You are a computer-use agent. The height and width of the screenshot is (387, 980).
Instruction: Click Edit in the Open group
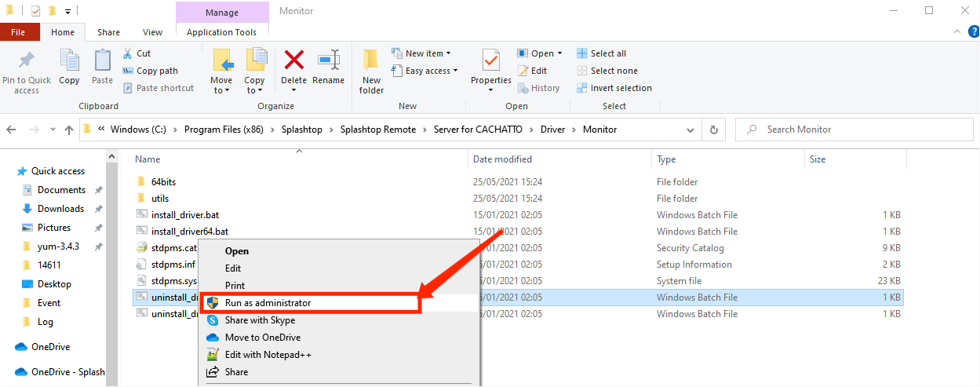(x=532, y=71)
